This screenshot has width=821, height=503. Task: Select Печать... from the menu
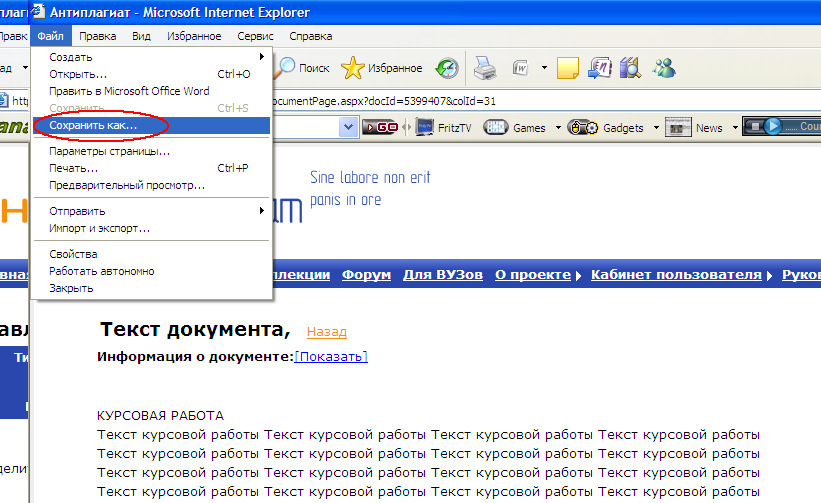(x=151, y=168)
